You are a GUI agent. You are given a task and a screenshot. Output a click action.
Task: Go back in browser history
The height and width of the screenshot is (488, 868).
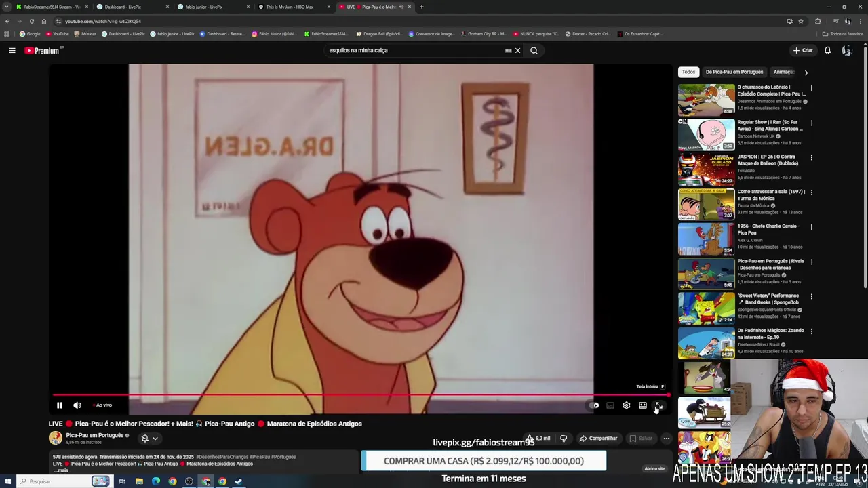click(7, 21)
